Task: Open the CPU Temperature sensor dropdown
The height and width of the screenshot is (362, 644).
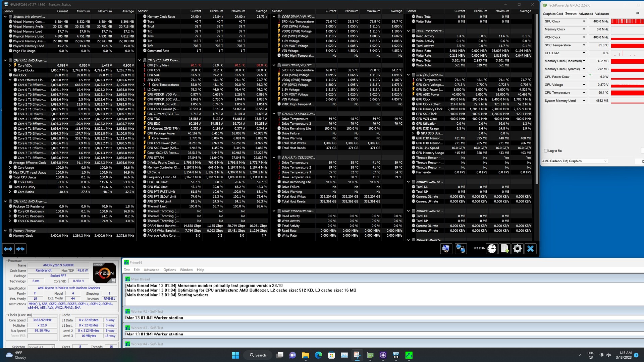Action: tap(584, 93)
